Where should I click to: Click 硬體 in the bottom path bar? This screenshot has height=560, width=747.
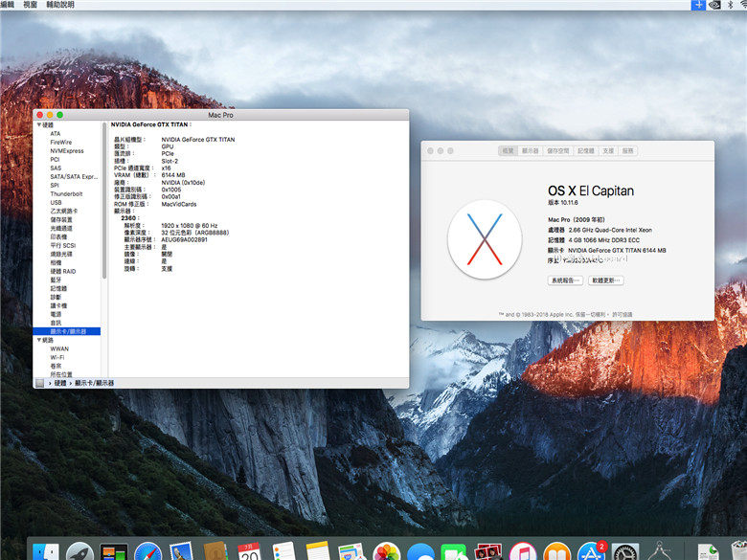tap(60, 383)
